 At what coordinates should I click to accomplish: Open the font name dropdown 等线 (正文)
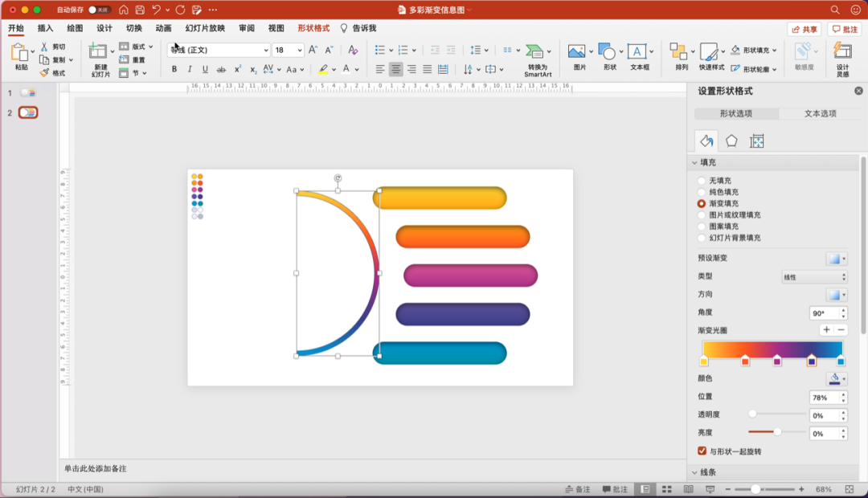coord(219,50)
